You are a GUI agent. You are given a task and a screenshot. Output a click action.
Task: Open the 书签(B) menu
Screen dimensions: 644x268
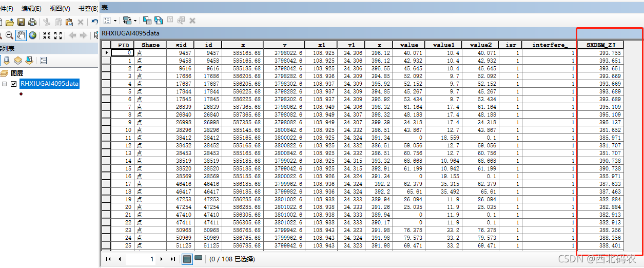[x=88, y=8]
